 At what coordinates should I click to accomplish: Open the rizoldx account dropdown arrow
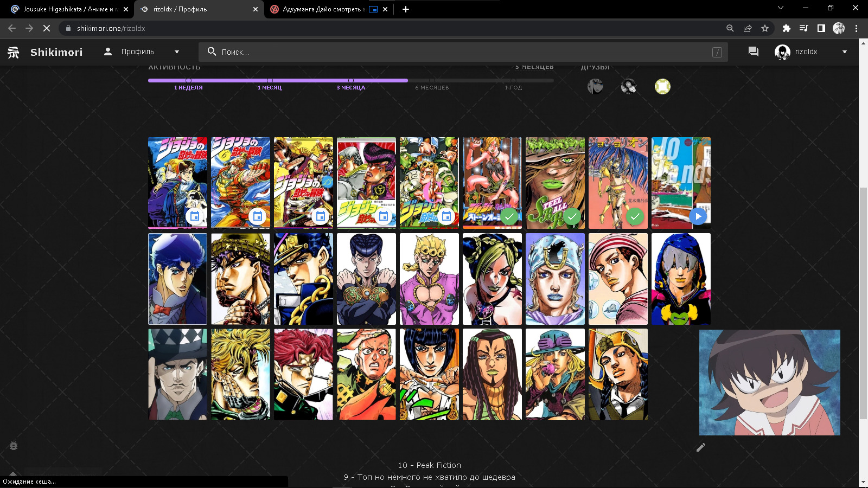coord(844,52)
